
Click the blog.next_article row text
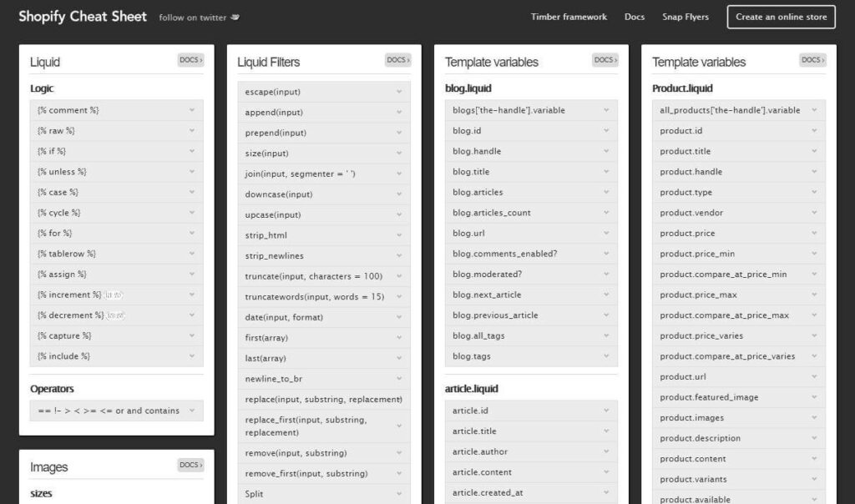tap(487, 295)
